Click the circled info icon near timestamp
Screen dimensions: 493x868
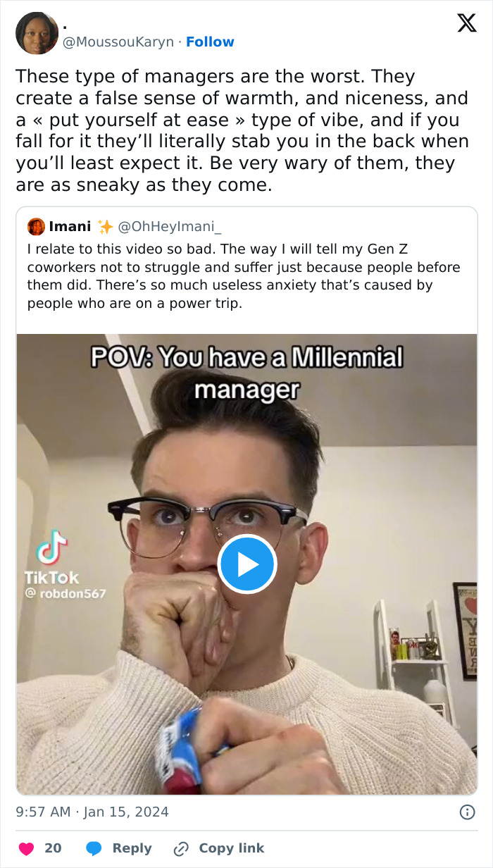pyautogui.click(x=469, y=812)
